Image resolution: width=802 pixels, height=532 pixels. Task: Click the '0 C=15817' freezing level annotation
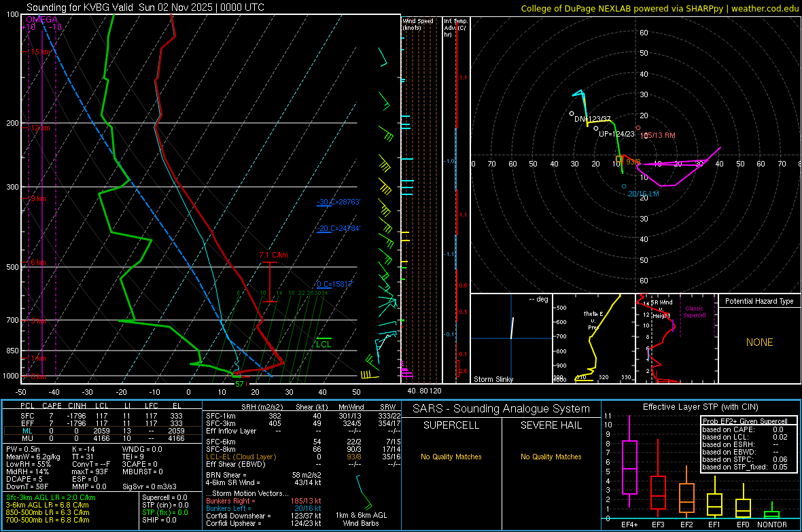(335, 284)
